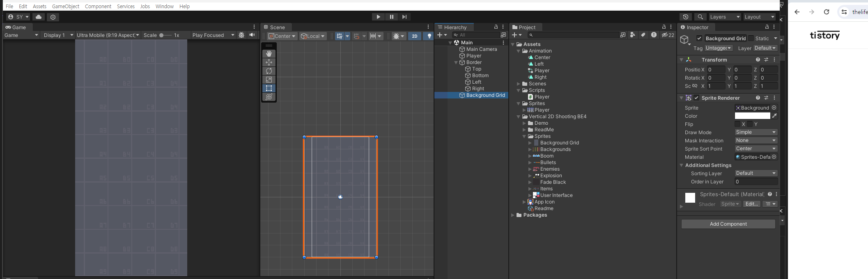Open Draw Mode Simple dropdown
Viewport: 868px width, 279px height.
click(756, 133)
